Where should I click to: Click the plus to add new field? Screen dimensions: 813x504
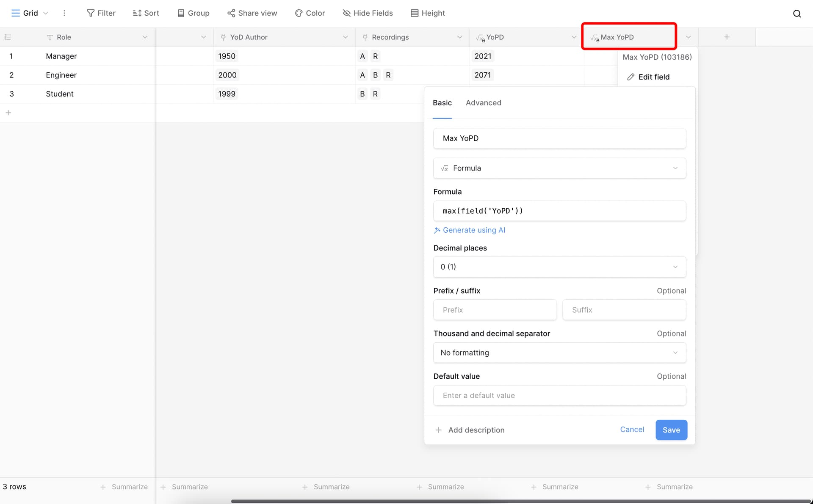coord(727,37)
